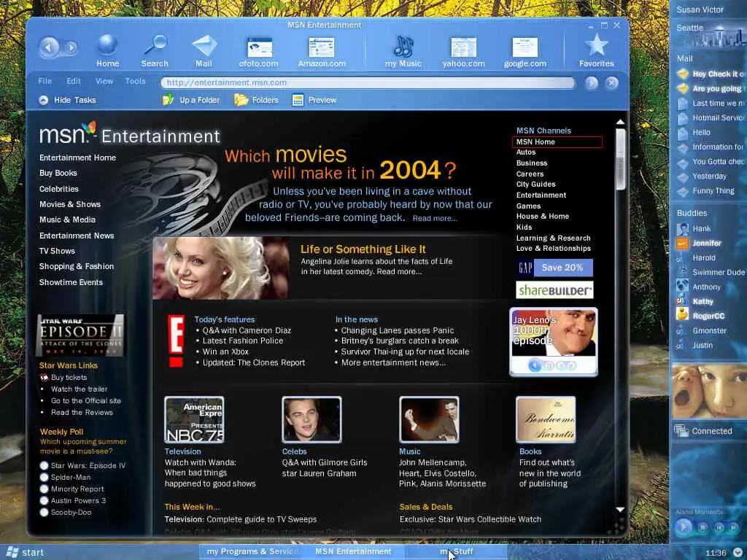Open the Amazon.com shortcut
This screenshot has height=560, width=747.
pos(322,52)
